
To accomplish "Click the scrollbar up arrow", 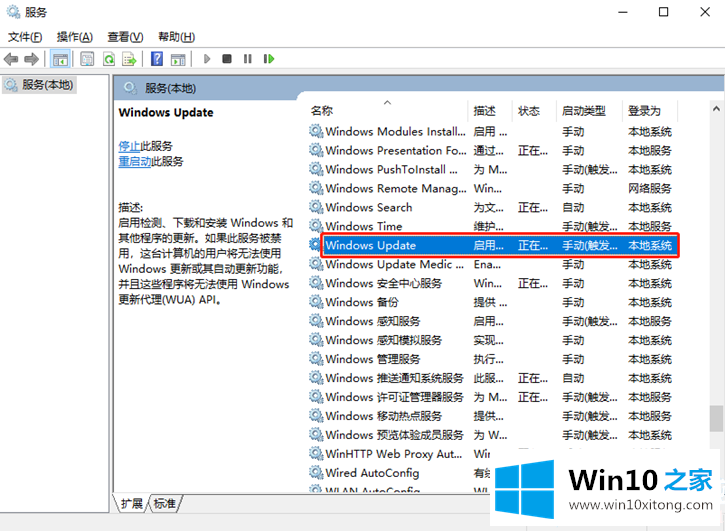I will (x=716, y=109).
